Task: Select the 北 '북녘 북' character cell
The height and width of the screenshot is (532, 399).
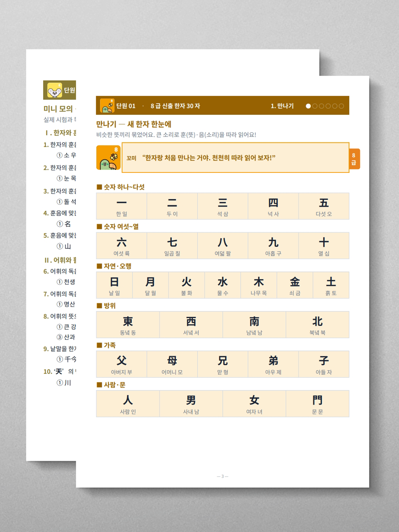Action: (x=318, y=325)
